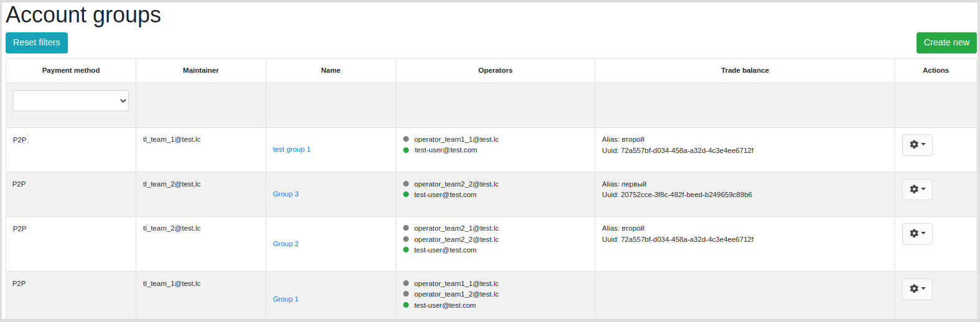Viewport: 980px width, 322px height.
Task: Open the test group 1 link
Action: (291, 149)
